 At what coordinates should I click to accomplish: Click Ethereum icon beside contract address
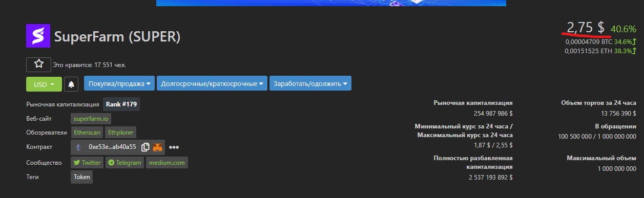[78, 147]
